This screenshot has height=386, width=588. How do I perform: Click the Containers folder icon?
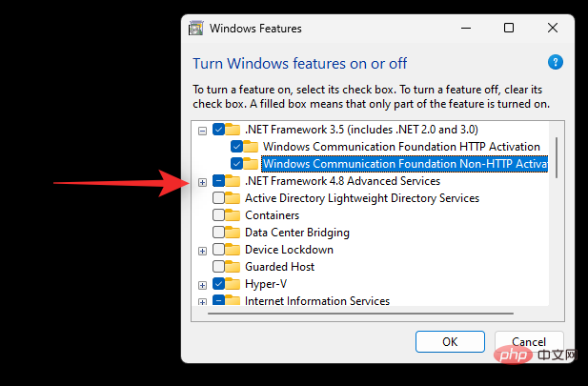(x=233, y=215)
